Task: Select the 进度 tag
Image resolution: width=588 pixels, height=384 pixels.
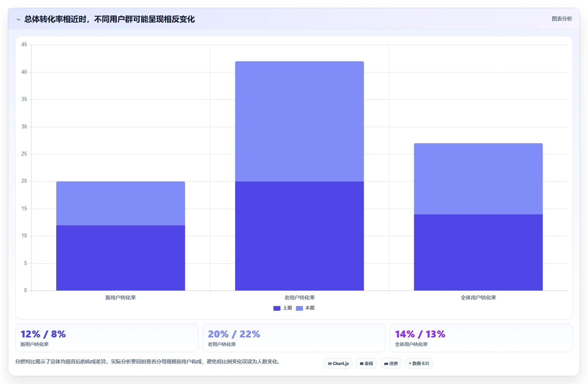Action: point(391,363)
